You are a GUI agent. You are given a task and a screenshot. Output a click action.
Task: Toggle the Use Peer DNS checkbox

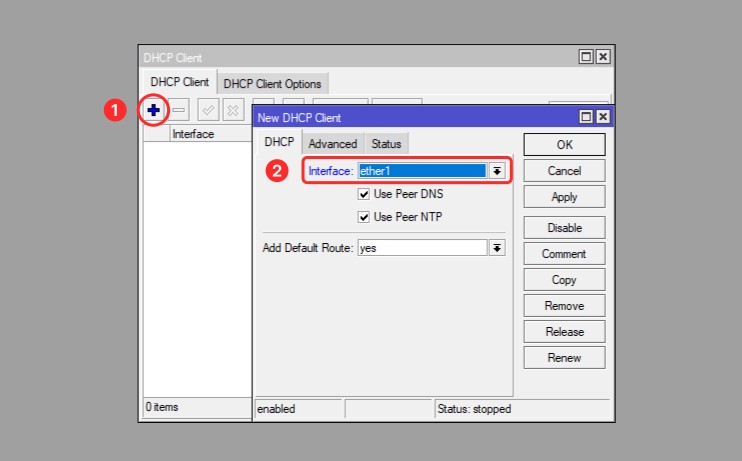tap(364, 194)
